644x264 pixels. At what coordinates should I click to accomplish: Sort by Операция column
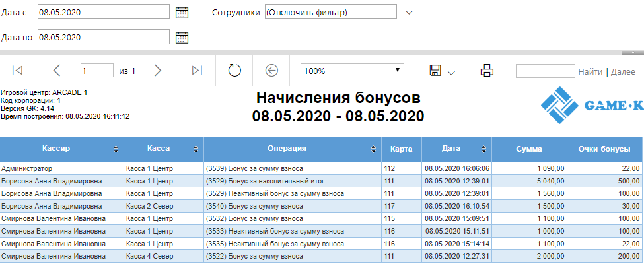[374, 149]
